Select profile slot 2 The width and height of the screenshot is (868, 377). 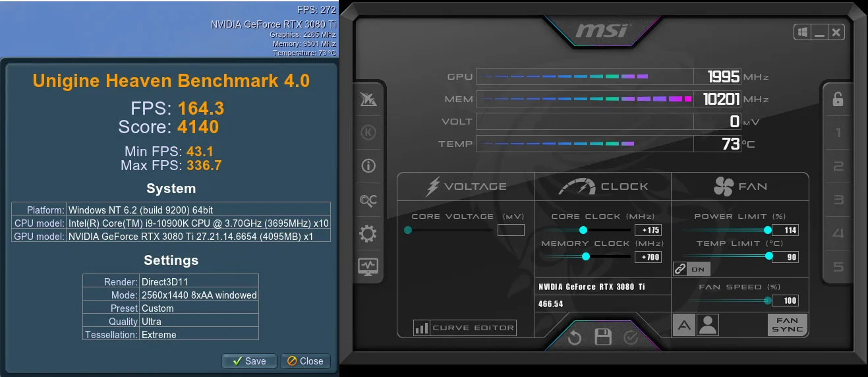click(x=838, y=166)
